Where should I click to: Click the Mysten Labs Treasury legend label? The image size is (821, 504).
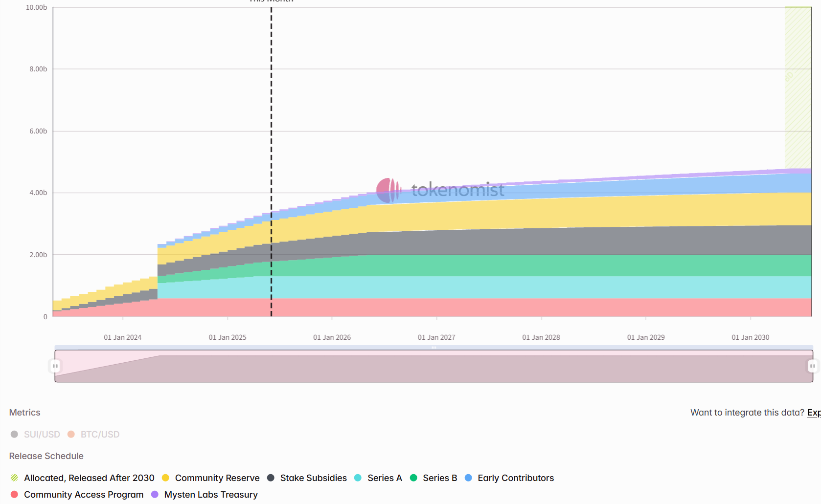click(x=211, y=494)
